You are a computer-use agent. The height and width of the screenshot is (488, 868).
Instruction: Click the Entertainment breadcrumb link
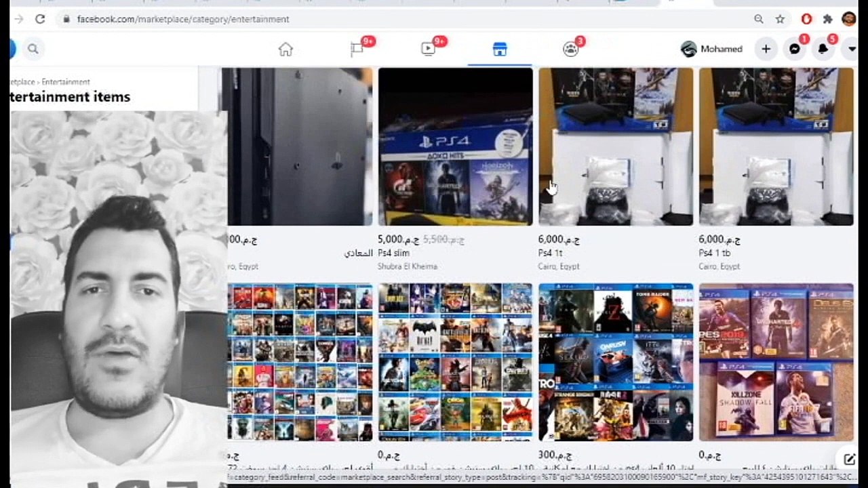(x=66, y=82)
